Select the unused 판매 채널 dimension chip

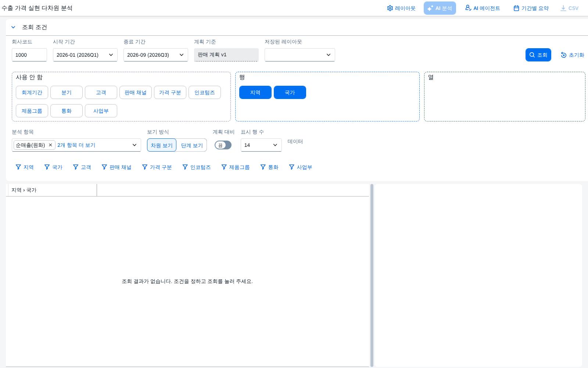coord(136,92)
